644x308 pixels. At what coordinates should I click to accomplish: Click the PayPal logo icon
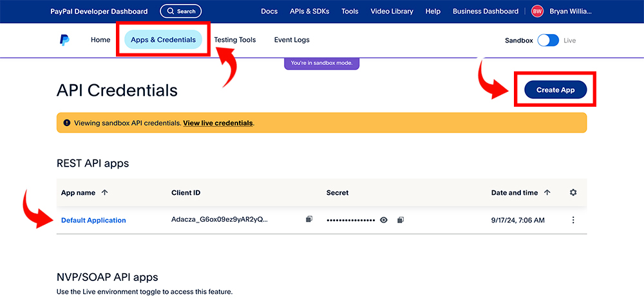pos(64,41)
